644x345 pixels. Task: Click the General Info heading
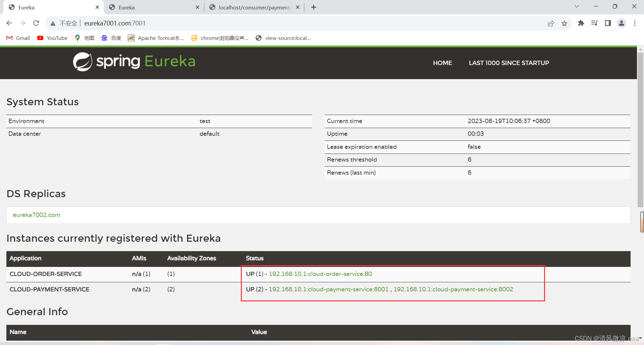[37, 312]
